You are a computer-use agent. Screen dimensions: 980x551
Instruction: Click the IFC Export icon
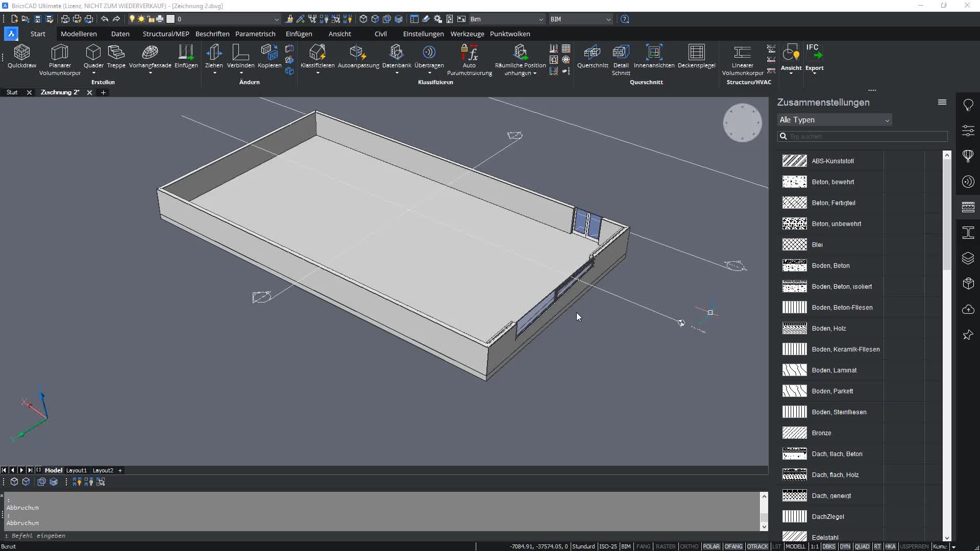click(815, 57)
